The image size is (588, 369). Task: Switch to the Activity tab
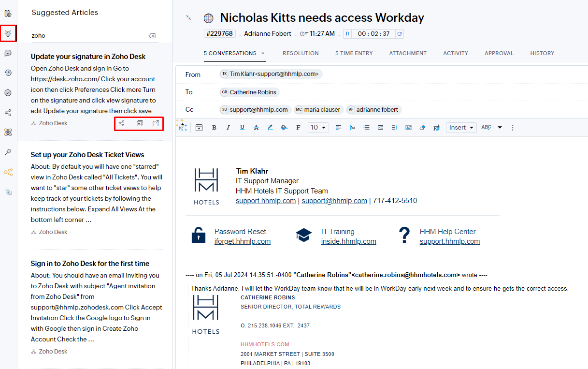click(456, 53)
